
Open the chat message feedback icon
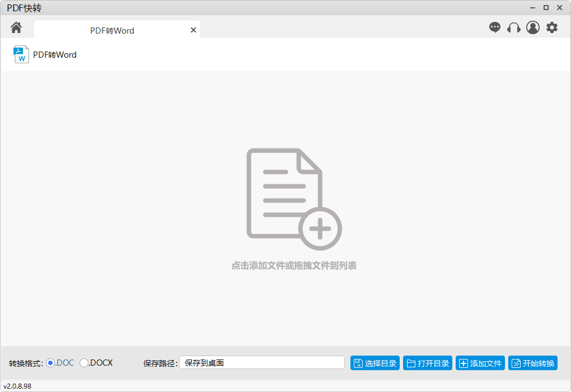tap(494, 27)
